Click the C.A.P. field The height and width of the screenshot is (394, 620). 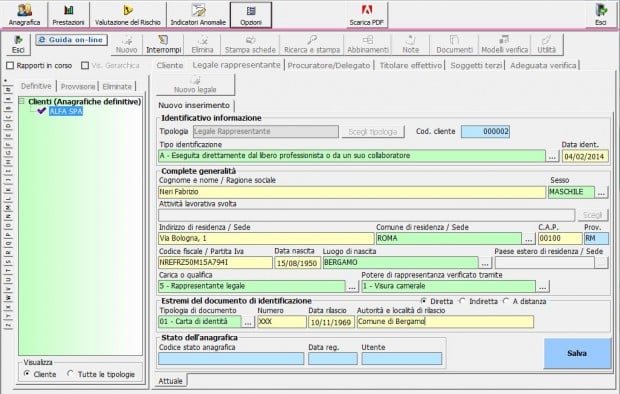[560, 239]
